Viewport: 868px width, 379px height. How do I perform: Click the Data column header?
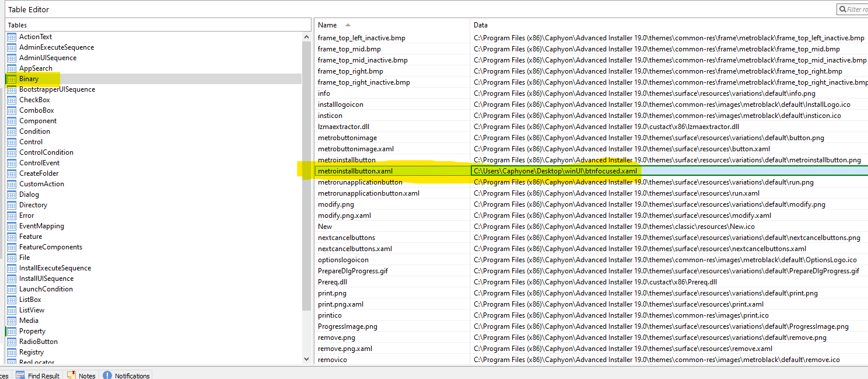481,25
